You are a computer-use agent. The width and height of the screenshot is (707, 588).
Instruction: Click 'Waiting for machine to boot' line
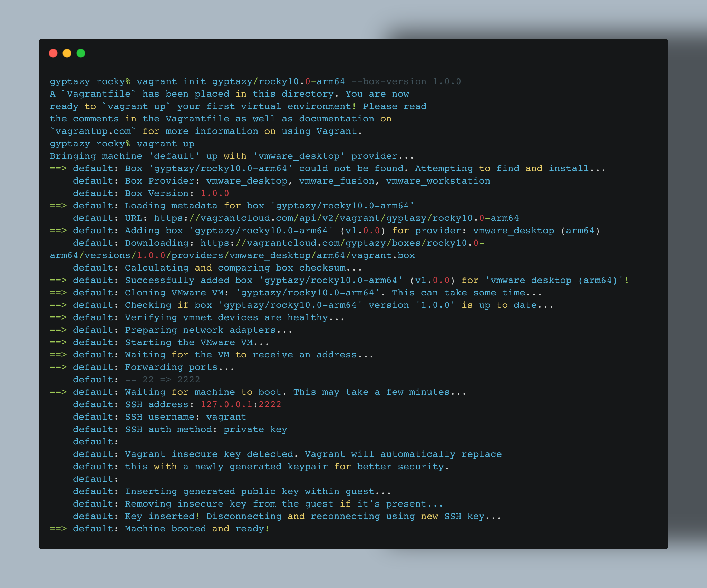point(258,392)
